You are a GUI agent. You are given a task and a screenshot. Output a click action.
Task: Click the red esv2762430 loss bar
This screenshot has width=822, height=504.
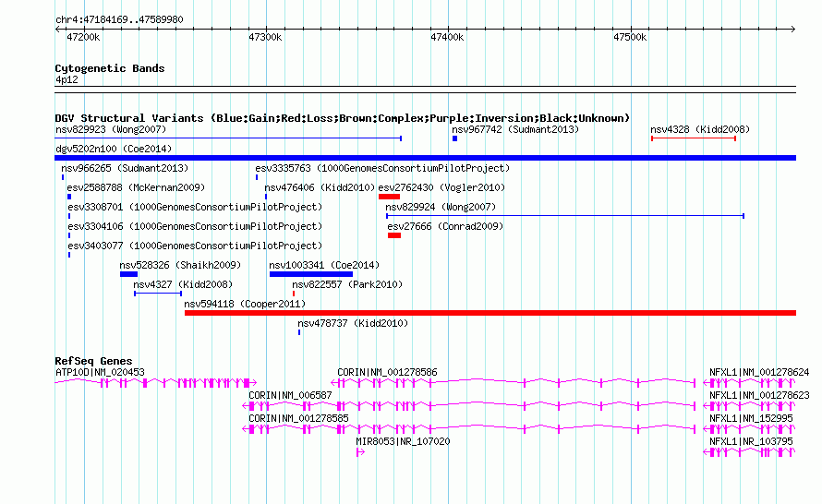(389, 197)
